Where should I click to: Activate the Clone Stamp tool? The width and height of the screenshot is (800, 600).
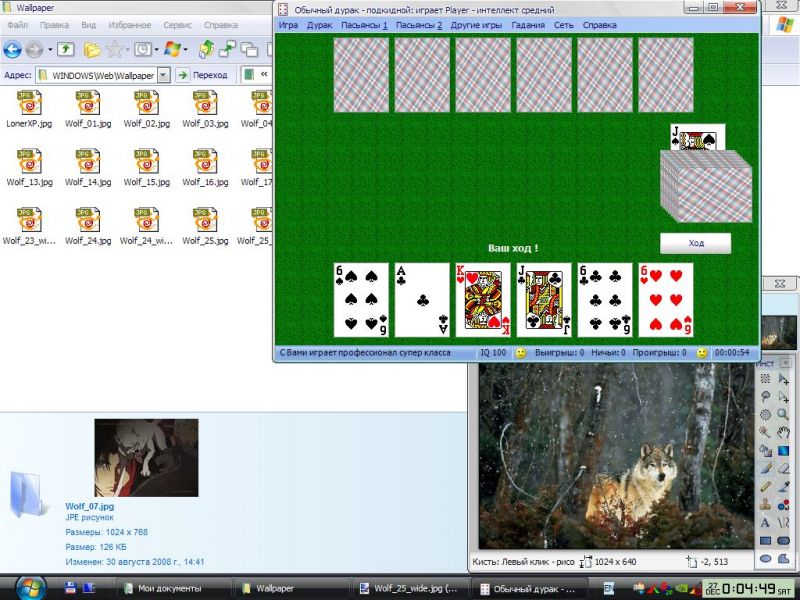(766, 504)
